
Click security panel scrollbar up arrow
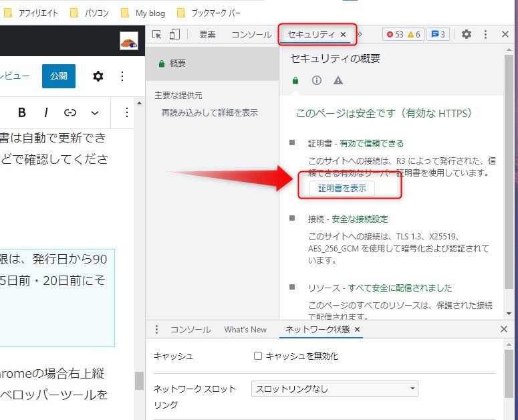(509, 49)
